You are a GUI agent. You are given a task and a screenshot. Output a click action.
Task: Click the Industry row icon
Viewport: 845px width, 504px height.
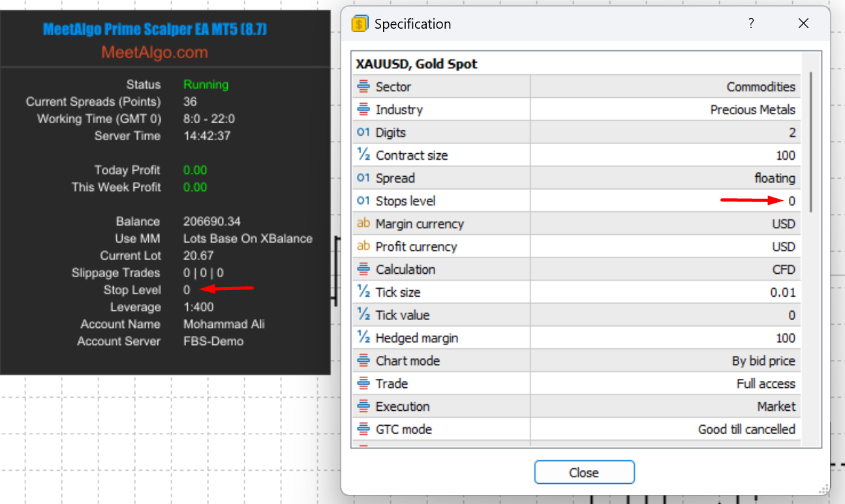pyautogui.click(x=363, y=110)
